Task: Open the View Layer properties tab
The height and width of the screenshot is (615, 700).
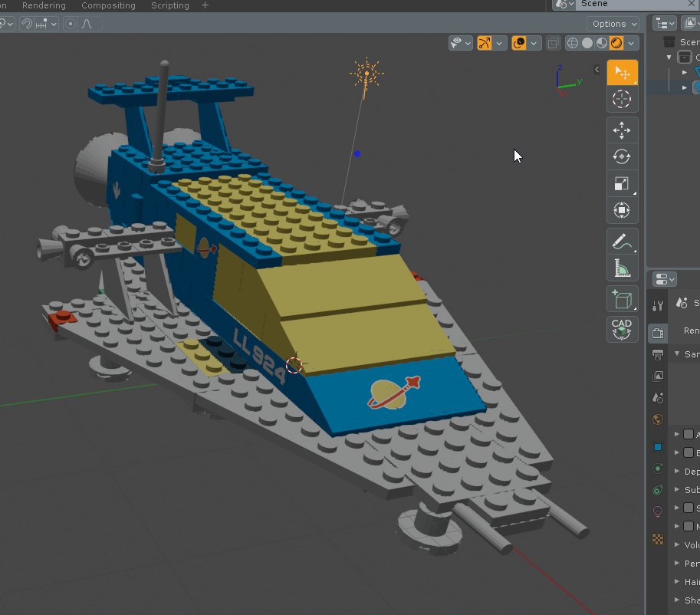Action: [658, 376]
